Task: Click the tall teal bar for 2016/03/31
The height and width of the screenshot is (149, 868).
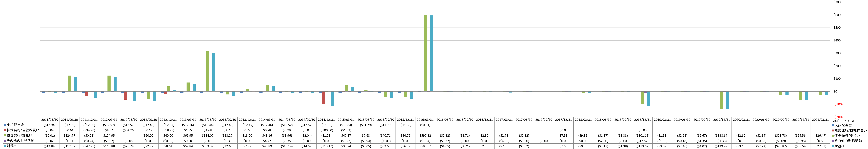Action: tap(431, 53)
